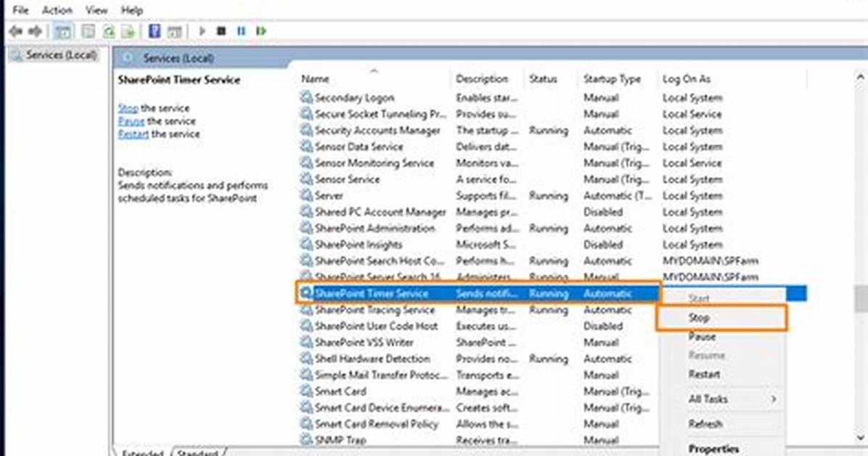Click the Forward arrow toolbar icon
The height and width of the screenshot is (456, 868).
pos(35,31)
